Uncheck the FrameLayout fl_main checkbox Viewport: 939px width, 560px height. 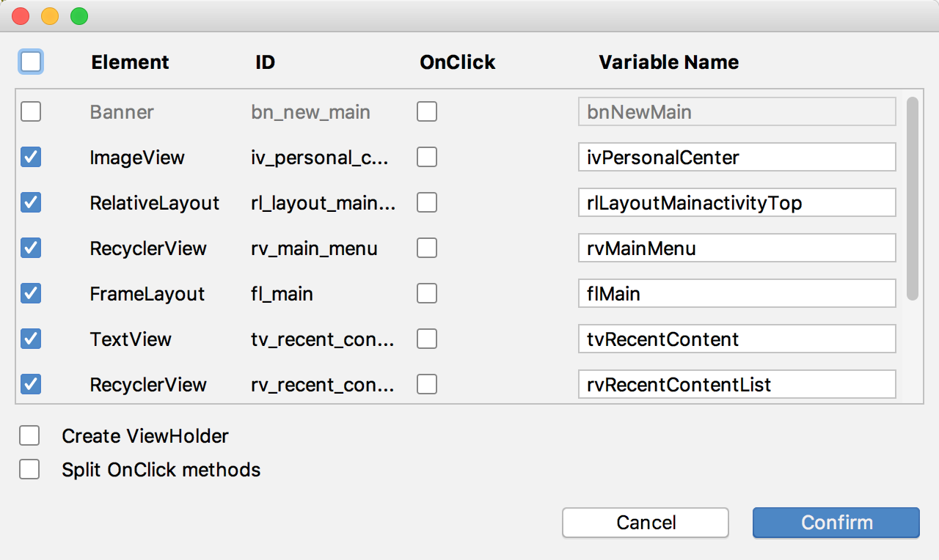[x=31, y=293]
